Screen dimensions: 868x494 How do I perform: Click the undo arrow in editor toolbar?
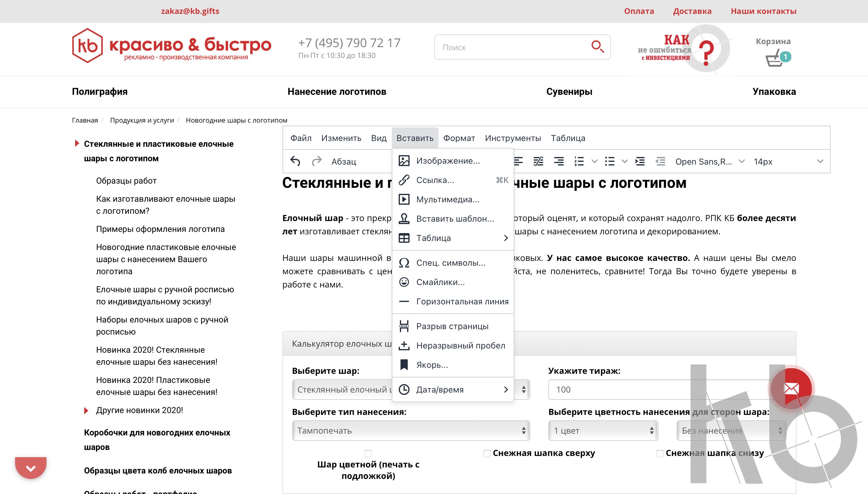pos(295,162)
